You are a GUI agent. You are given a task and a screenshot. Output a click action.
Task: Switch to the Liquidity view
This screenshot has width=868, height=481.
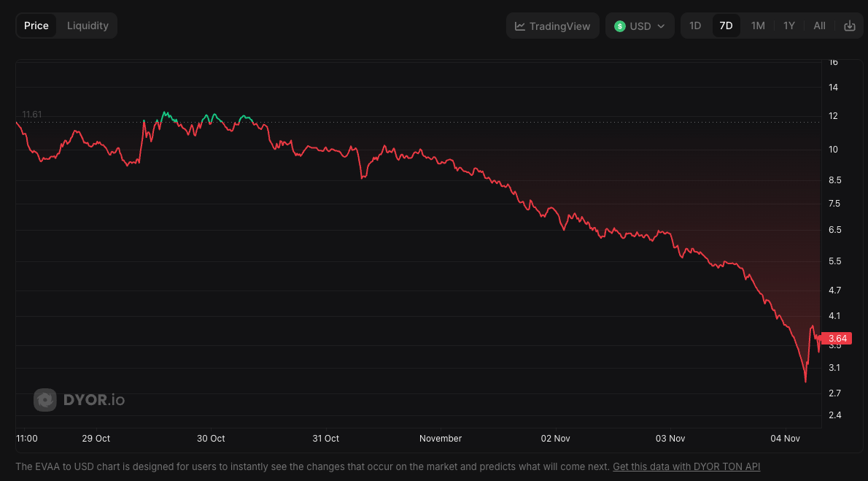(x=87, y=26)
